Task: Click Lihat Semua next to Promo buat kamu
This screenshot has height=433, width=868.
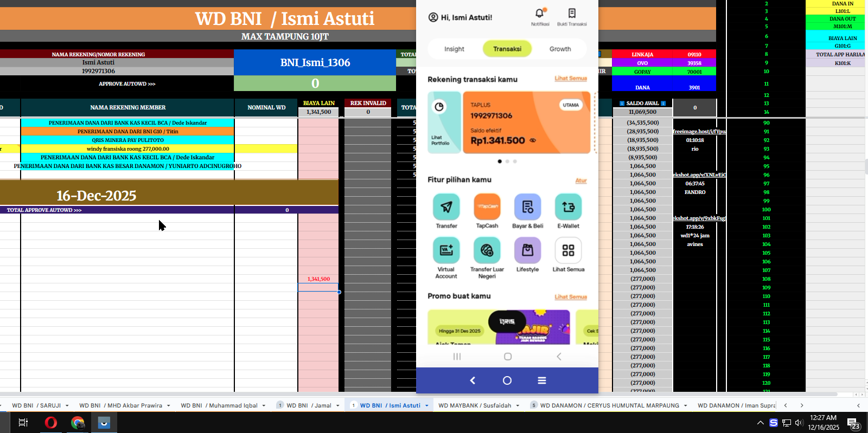Action: coord(571,297)
